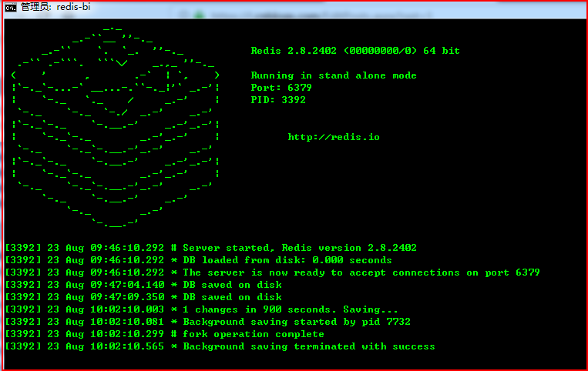
Task: Click the 'Redis 2.8.2402 (00000000/0) 64 bit' line
Action: [355, 51]
